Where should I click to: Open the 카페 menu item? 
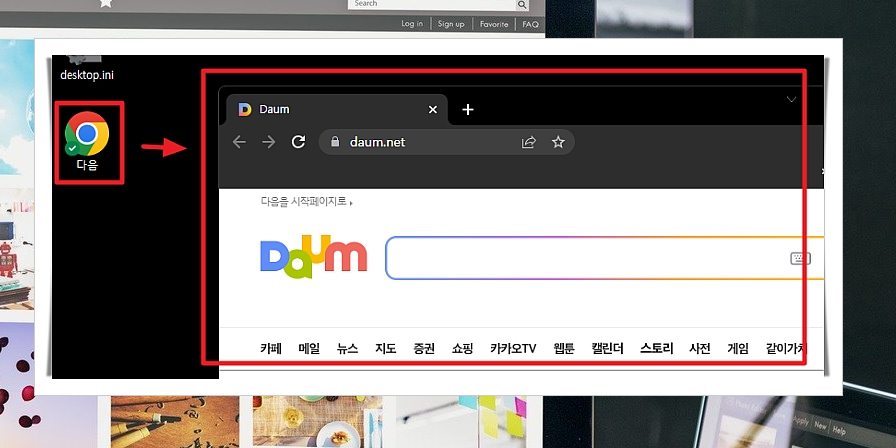coord(271,348)
